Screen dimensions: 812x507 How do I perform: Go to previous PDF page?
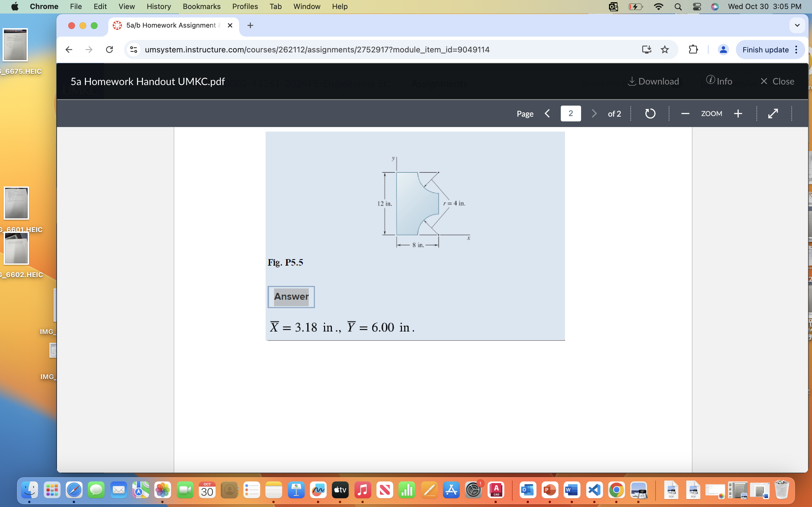click(547, 113)
